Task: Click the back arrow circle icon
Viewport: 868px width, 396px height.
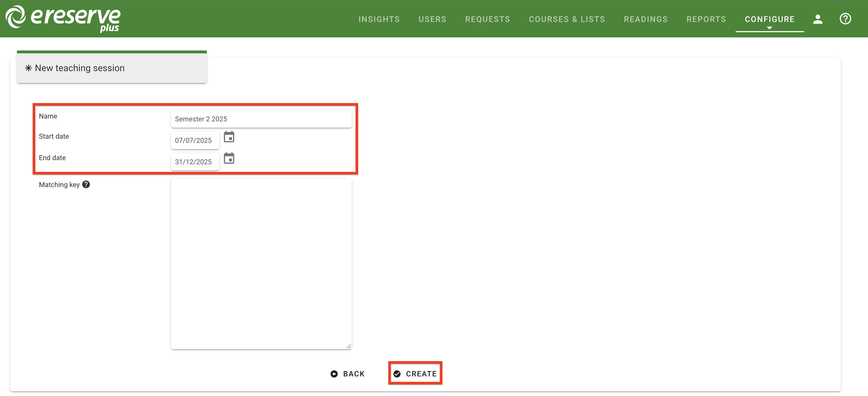Action: click(334, 374)
